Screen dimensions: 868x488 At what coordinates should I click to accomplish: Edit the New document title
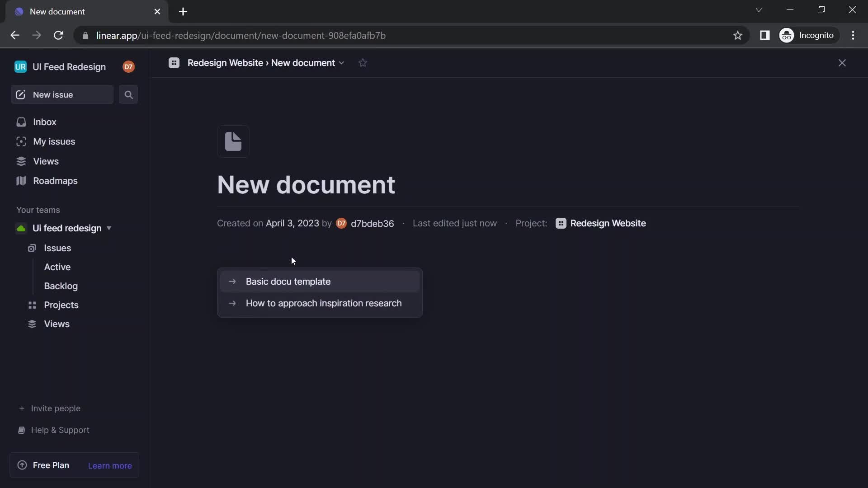[x=306, y=185]
